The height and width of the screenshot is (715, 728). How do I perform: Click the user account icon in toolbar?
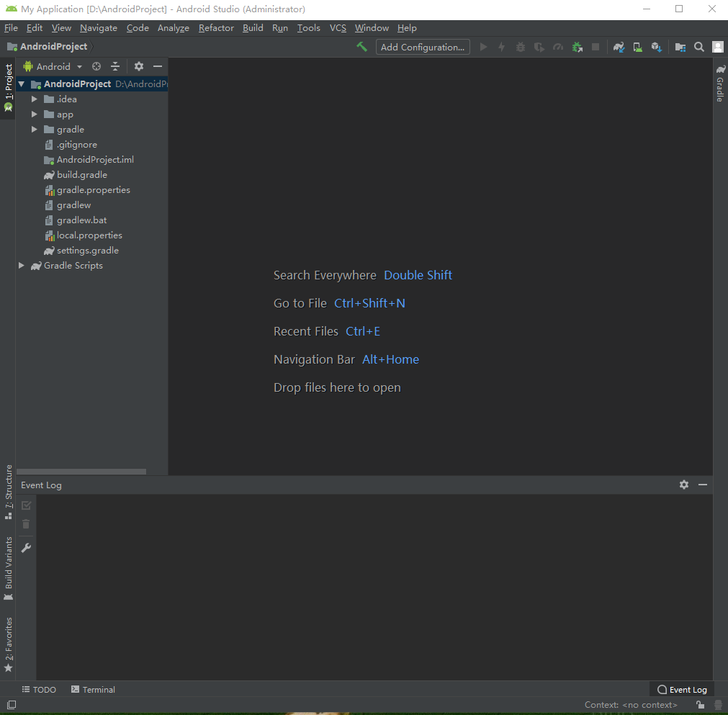pos(718,47)
